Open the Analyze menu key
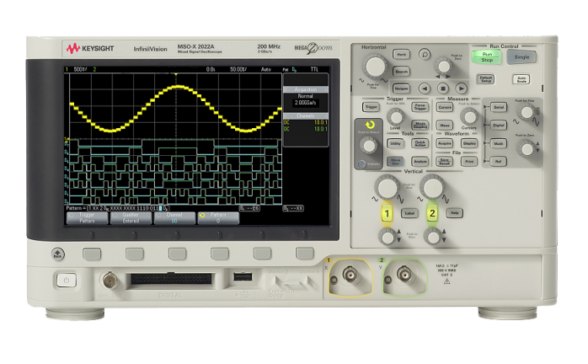Screen dimensions: 588x364 click(x=420, y=162)
